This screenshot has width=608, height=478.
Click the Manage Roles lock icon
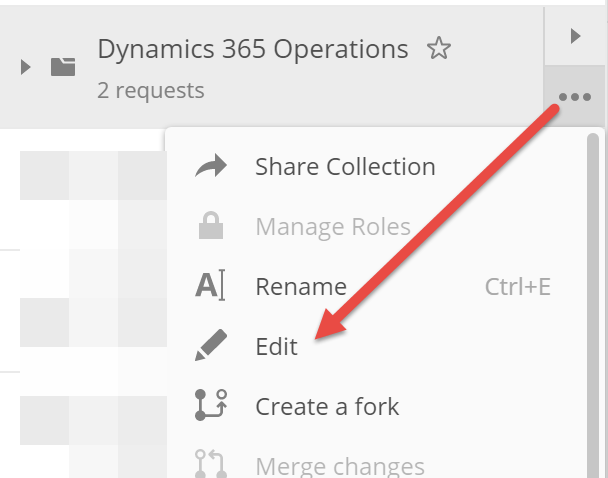click(x=211, y=225)
